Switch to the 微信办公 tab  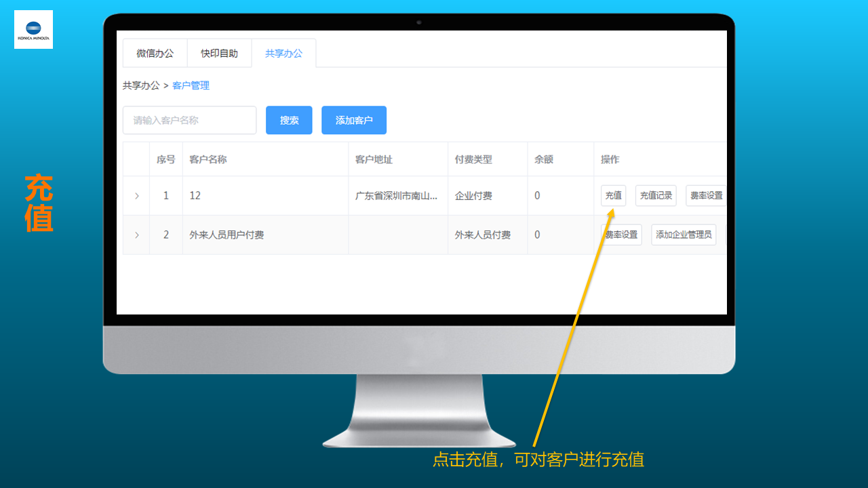tap(155, 54)
